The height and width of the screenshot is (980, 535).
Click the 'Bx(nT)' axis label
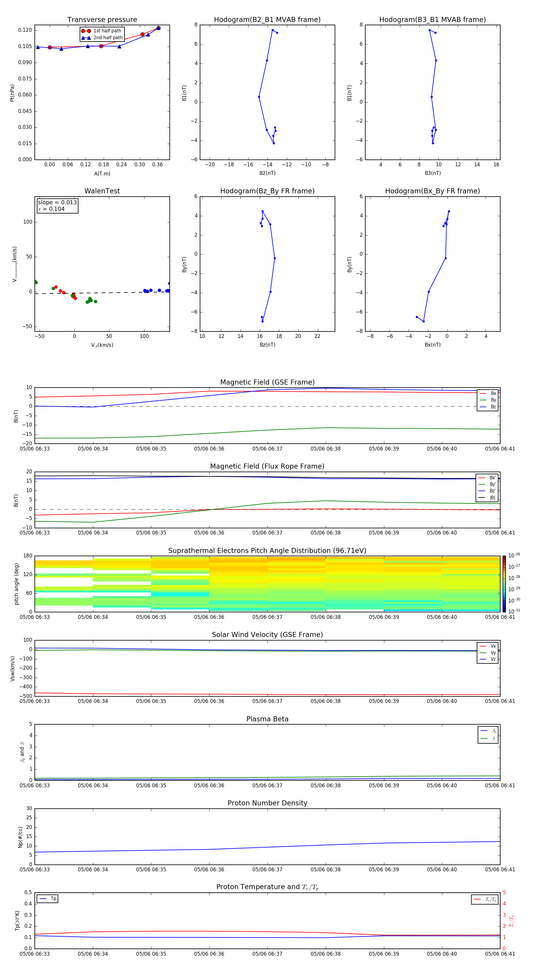pyautogui.click(x=432, y=345)
